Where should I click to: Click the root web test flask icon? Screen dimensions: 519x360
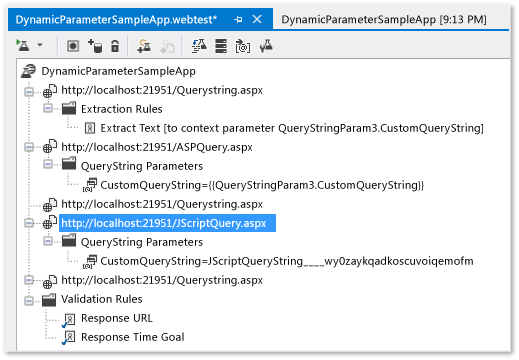(x=28, y=71)
